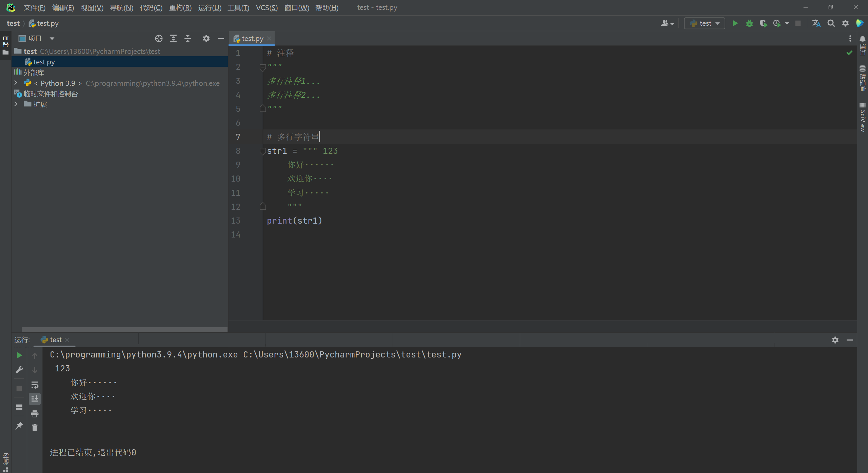Print console output using the printer icon

tap(35, 413)
